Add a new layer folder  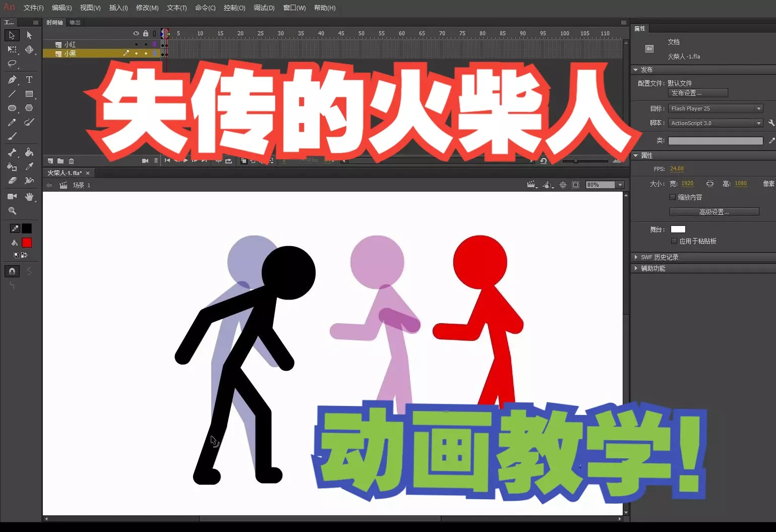[61, 161]
